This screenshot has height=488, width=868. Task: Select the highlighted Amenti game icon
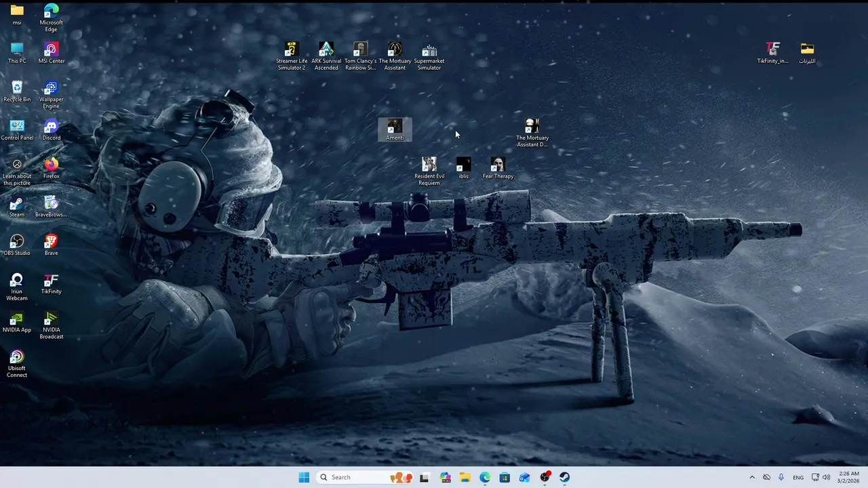[x=395, y=130]
